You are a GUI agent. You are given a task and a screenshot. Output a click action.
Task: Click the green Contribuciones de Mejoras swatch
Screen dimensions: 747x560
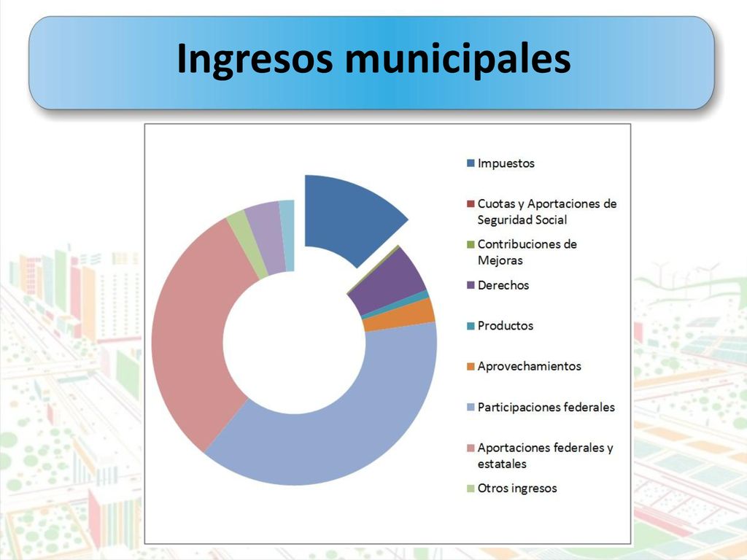pyautogui.click(x=471, y=245)
